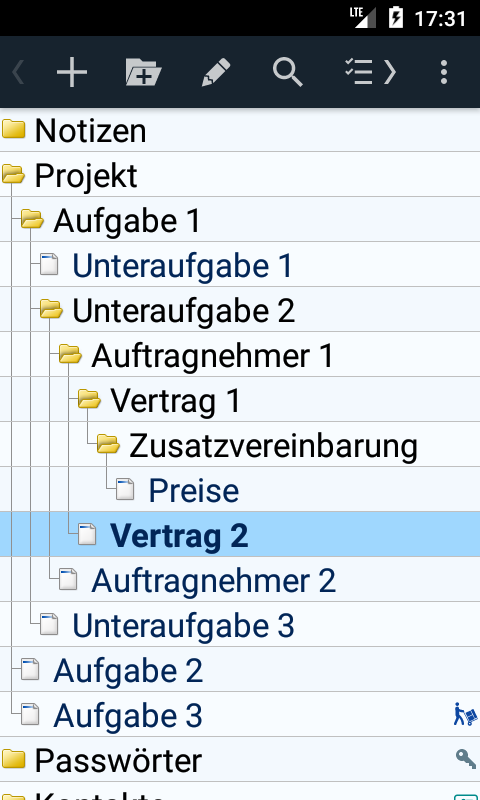Open the checklist view icon
Screen dimensions: 480x800
[x=370, y=72]
